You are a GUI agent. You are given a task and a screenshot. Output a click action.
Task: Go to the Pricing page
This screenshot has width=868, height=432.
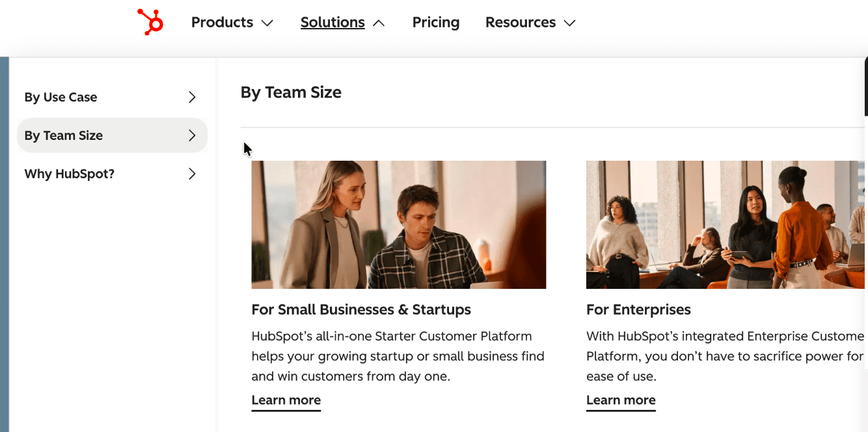click(436, 23)
